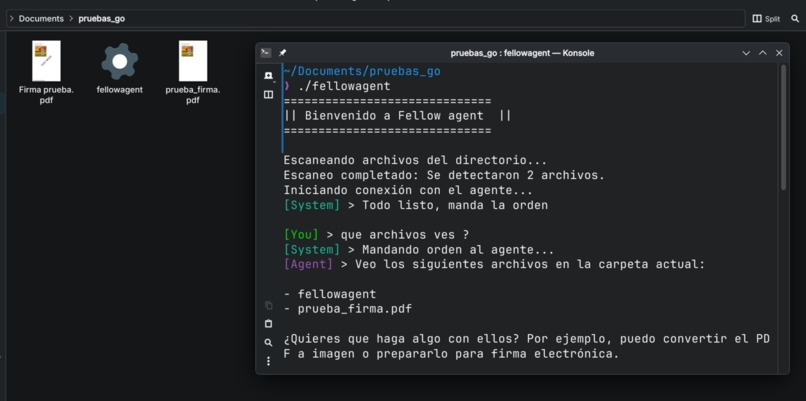Maximize the Konsole window
This screenshot has height=401, width=806.
[x=763, y=53]
